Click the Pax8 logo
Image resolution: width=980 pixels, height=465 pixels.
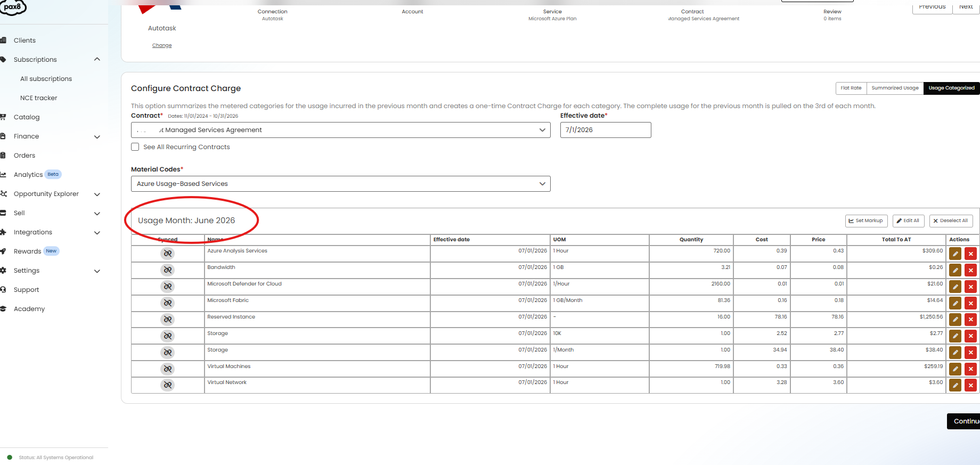point(13,7)
